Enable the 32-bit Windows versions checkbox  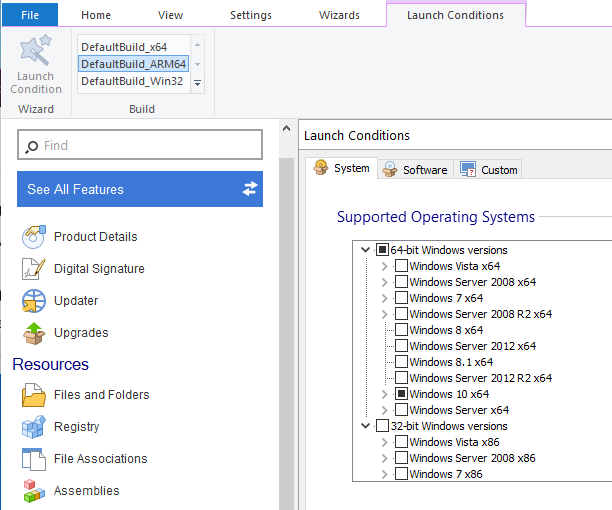point(382,426)
